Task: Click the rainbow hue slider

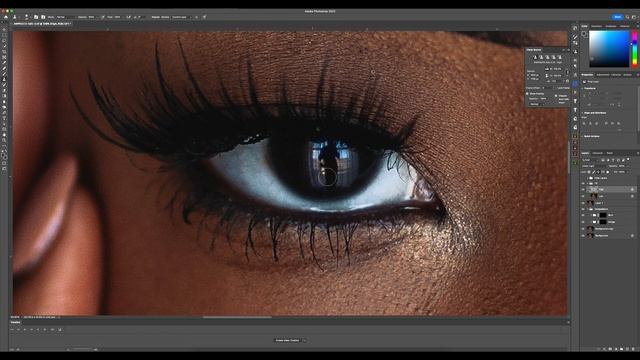Action: (635, 49)
